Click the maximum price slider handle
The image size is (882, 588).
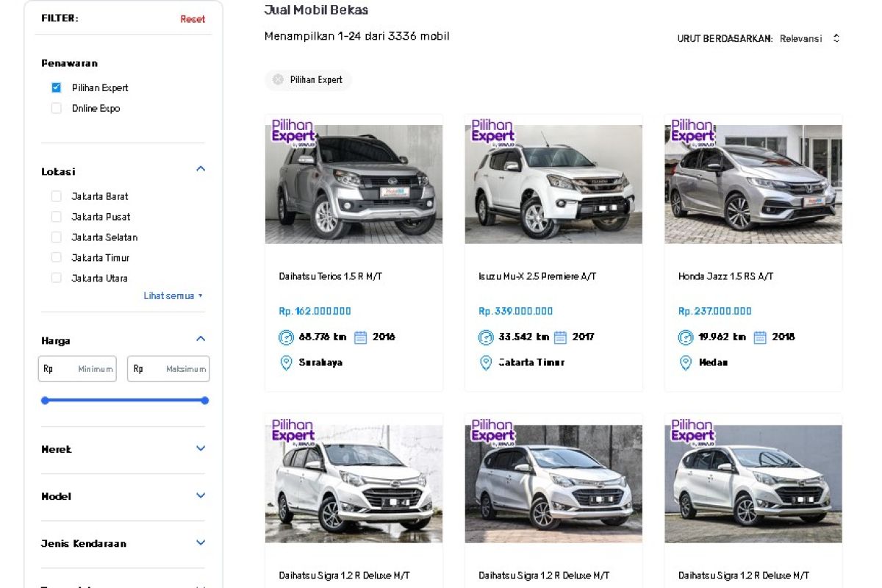coord(205,401)
